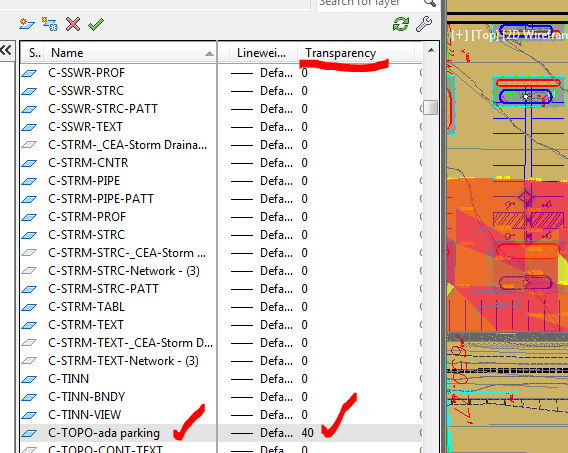Open lineweight Default of C-SSWR-TEXT
This screenshot has height=453, width=568.
(x=262, y=127)
